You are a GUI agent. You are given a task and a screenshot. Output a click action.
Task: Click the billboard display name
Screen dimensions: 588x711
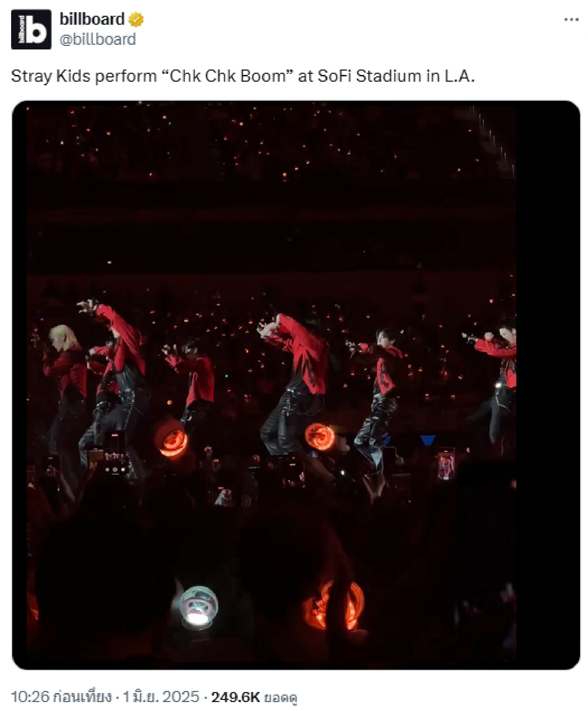[x=92, y=19]
